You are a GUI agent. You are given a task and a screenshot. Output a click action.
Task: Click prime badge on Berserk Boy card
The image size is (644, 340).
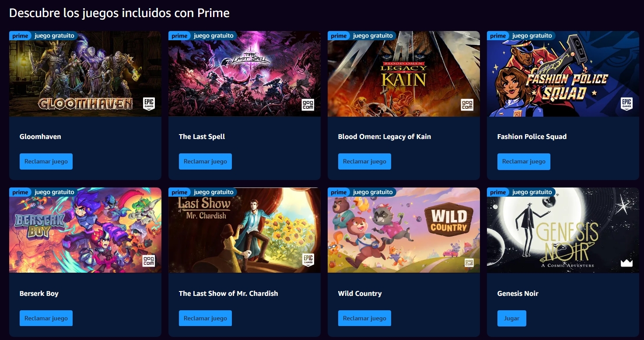(x=20, y=192)
